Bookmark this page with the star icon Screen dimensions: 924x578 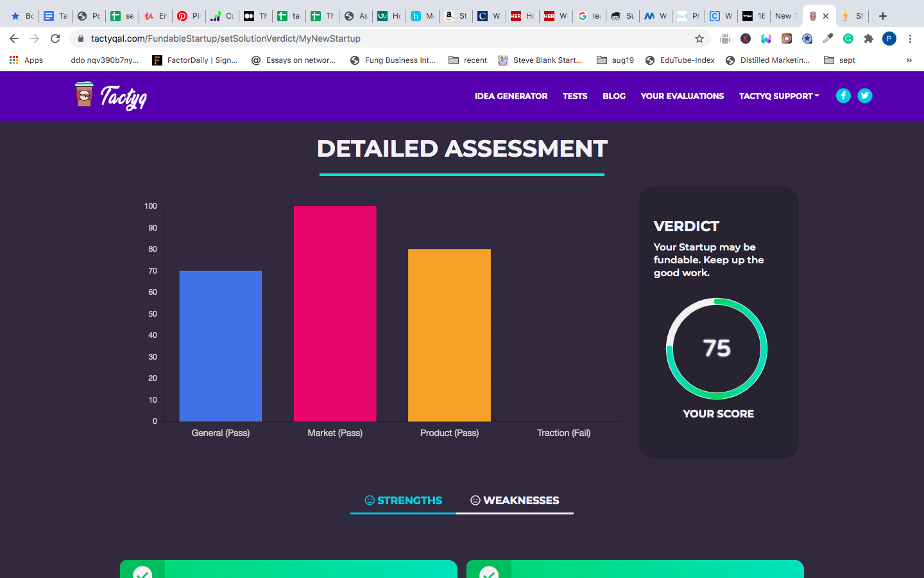point(699,39)
